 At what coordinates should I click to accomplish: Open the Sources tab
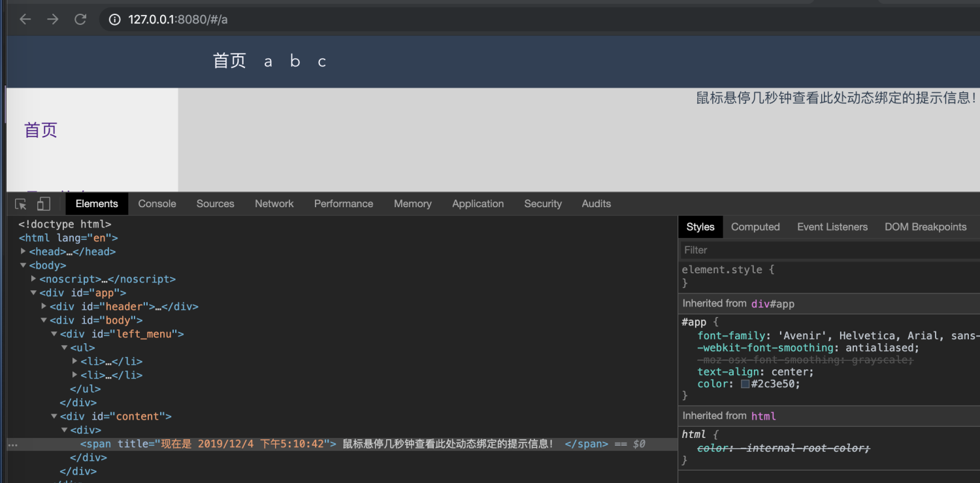click(x=215, y=204)
